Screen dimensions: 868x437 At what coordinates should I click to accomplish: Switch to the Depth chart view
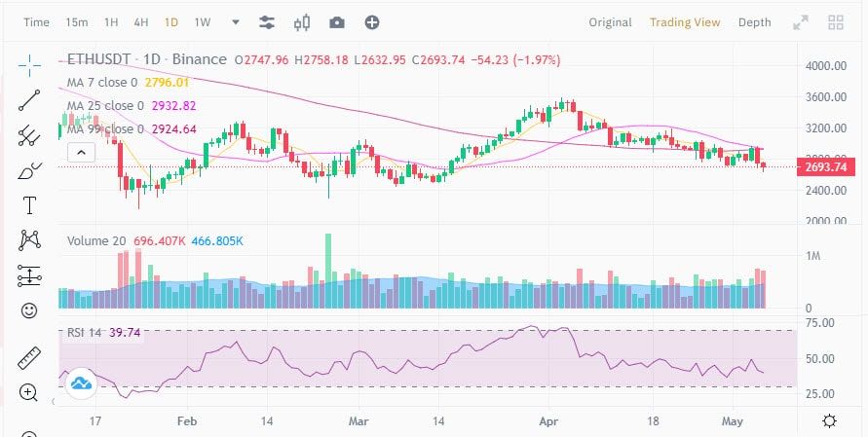(x=754, y=22)
